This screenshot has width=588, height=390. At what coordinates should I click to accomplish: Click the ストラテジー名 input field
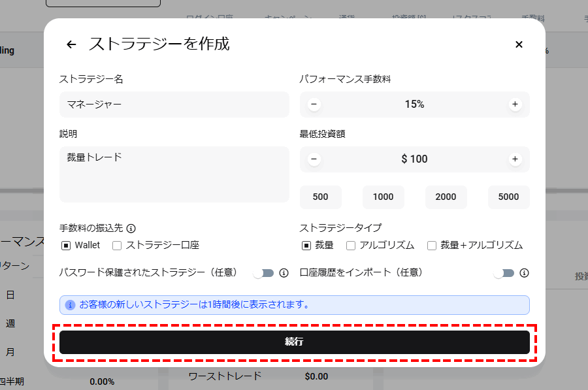pyautogui.click(x=174, y=105)
